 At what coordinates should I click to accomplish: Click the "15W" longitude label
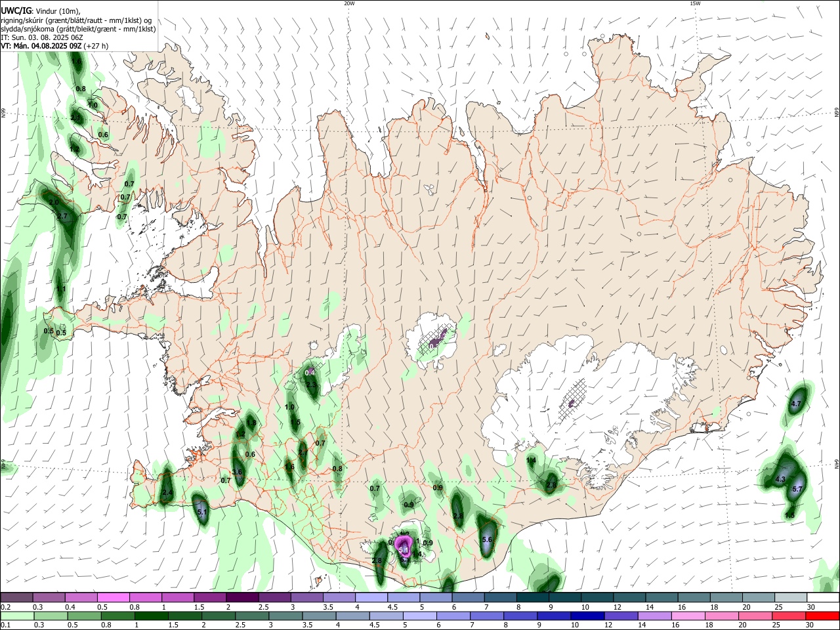coord(695,3)
